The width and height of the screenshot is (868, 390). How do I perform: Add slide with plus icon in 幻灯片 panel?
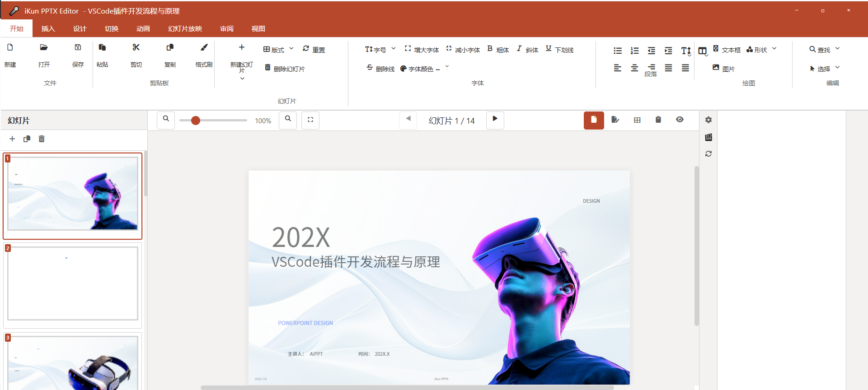(x=12, y=139)
